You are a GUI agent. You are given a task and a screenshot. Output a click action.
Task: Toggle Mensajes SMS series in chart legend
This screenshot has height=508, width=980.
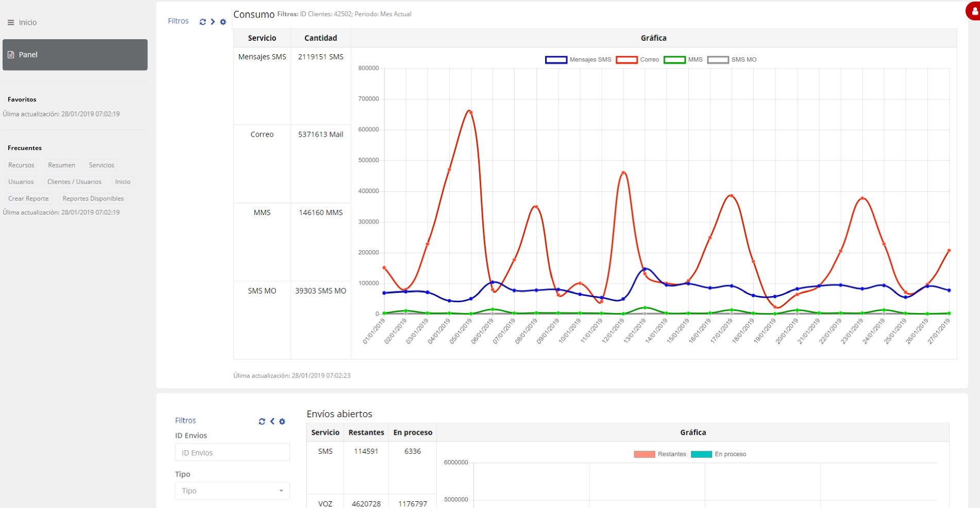(578, 60)
